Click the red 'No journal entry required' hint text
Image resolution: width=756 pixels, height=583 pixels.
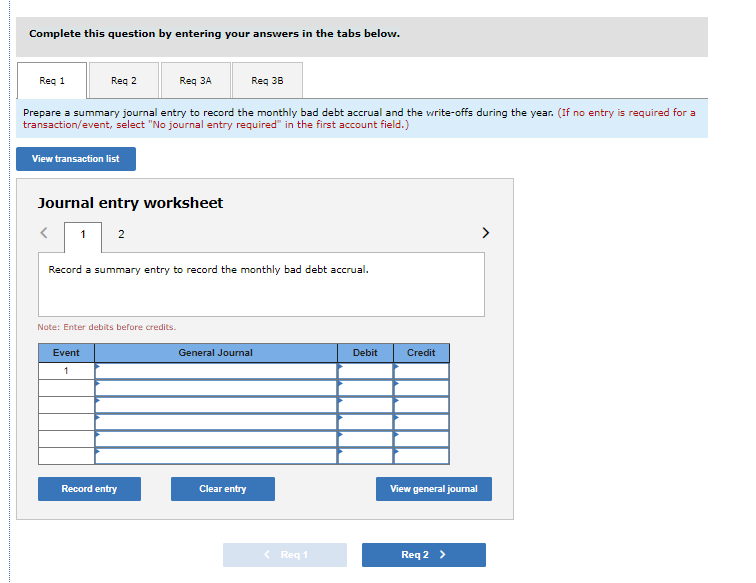[359, 119]
